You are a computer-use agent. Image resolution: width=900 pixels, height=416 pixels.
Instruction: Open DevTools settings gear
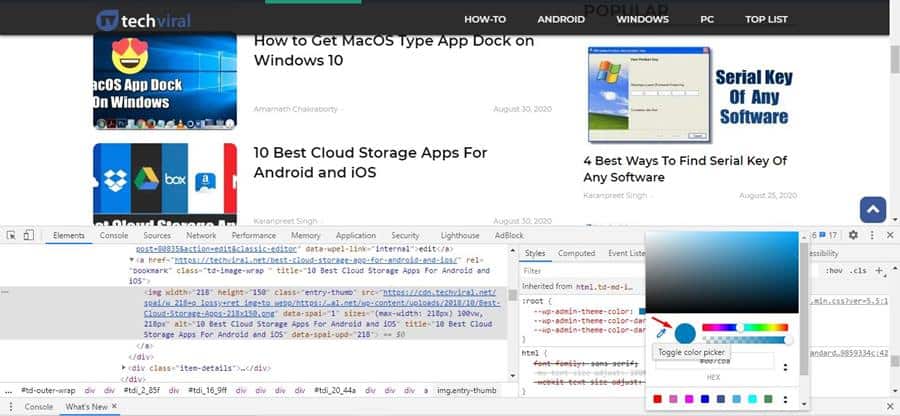click(854, 235)
